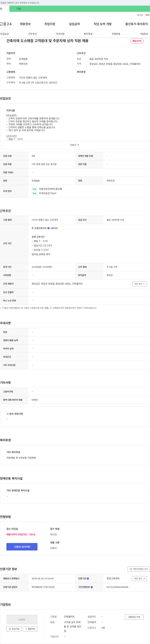Click the 이력서 required document value
The height and width of the screenshot is (644, 150).
[53, 548]
